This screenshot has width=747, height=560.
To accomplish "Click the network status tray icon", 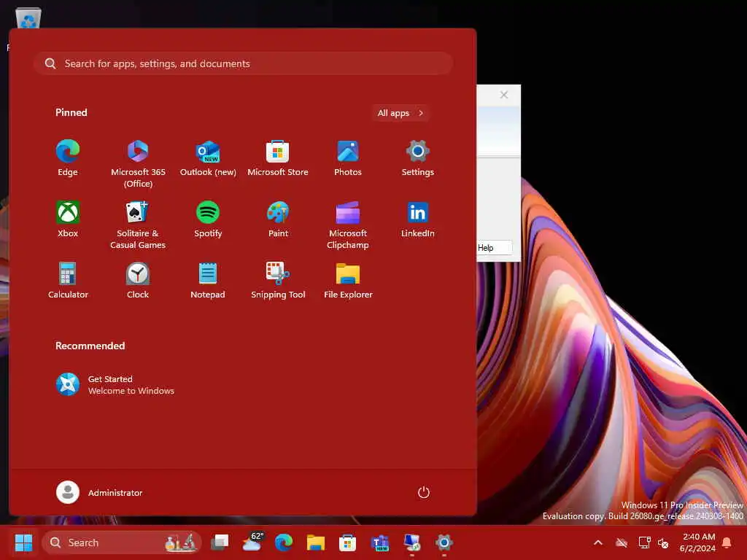I will (x=644, y=542).
